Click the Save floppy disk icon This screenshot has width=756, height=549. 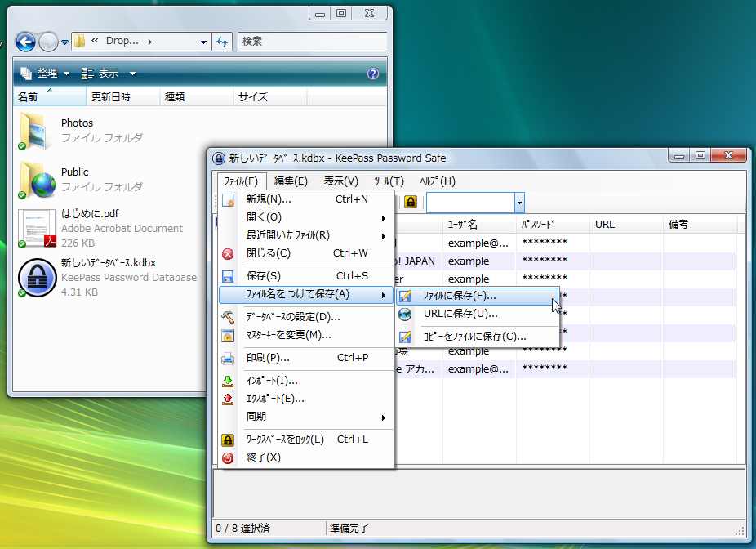(x=228, y=276)
